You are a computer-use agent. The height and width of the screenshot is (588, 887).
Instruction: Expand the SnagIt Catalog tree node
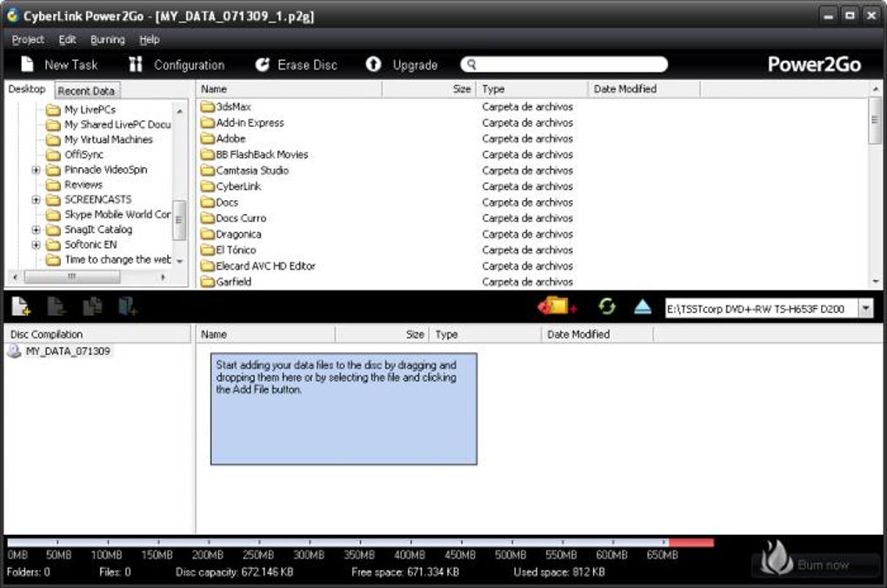coord(36,230)
